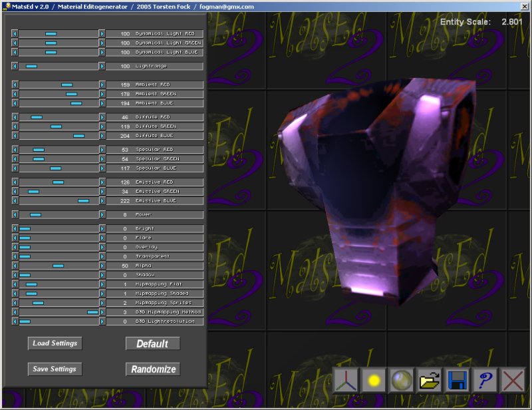Click the MatsEd title bar app icon
Screen dimensions: 532x410
(5, 6)
